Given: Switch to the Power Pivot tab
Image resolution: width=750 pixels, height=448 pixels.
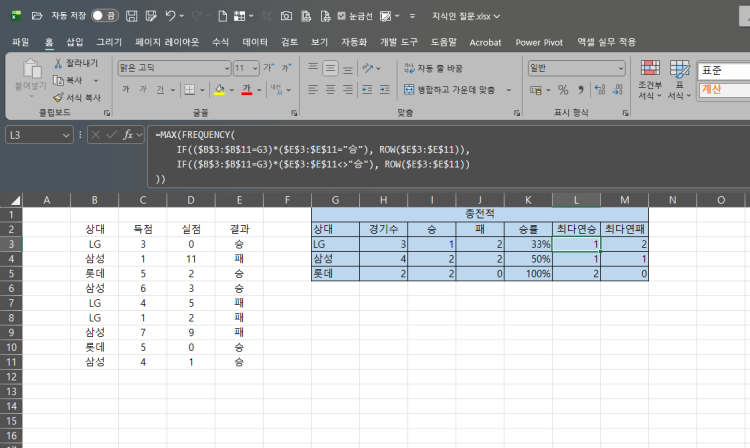Looking at the screenshot, I should point(541,42).
